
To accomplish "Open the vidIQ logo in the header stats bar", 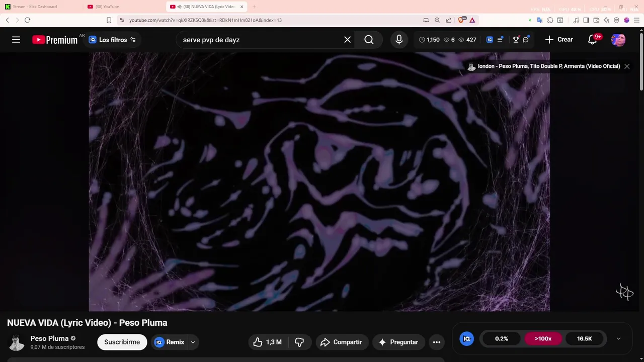I will tap(490, 40).
